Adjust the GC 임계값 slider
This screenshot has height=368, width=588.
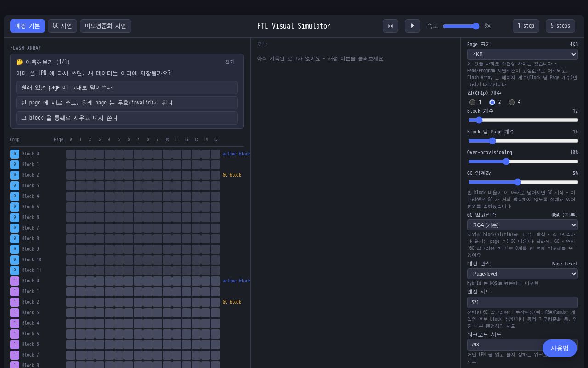click(523, 182)
